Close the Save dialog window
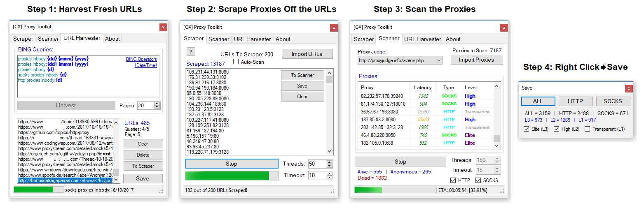This screenshot has width=644, height=208. click(x=628, y=88)
